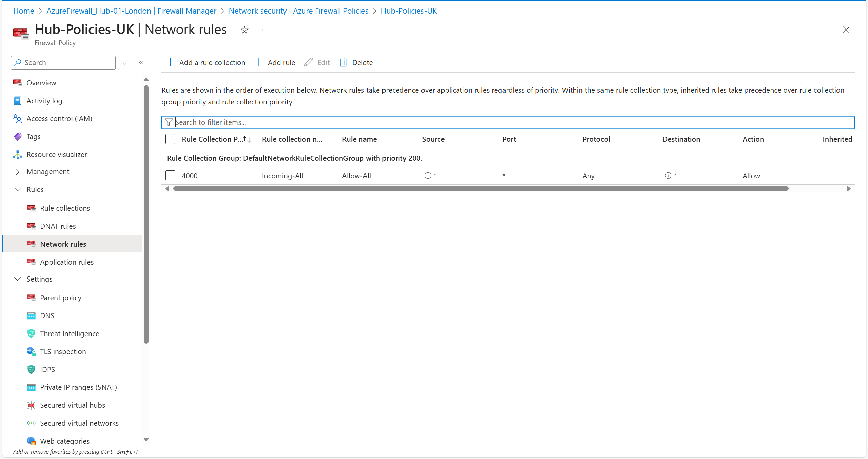Click the Parent policy icon
Screen dimensions: 868x459
click(x=31, y=298)
